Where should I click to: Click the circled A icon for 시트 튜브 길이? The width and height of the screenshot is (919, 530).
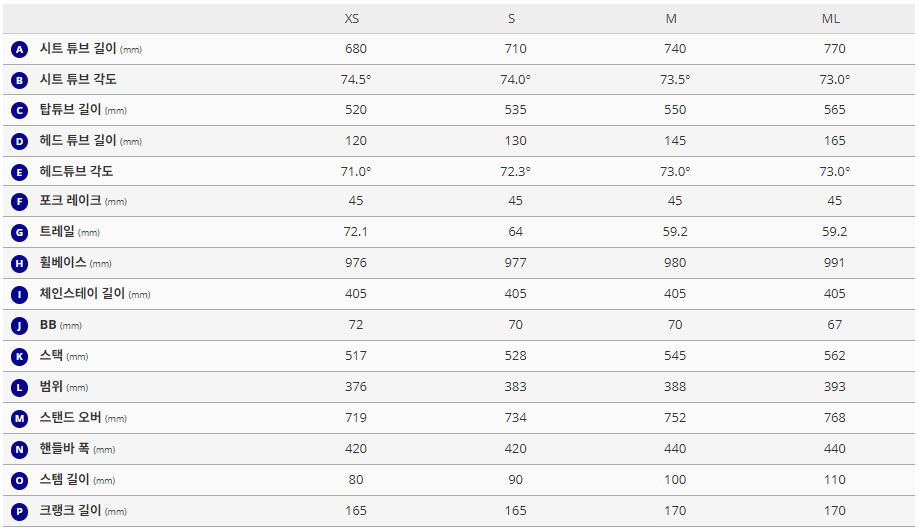tap(20, 49)
